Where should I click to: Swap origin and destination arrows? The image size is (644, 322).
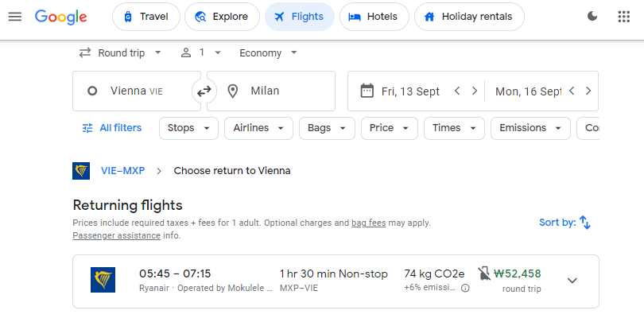click(x=204, y=91)
